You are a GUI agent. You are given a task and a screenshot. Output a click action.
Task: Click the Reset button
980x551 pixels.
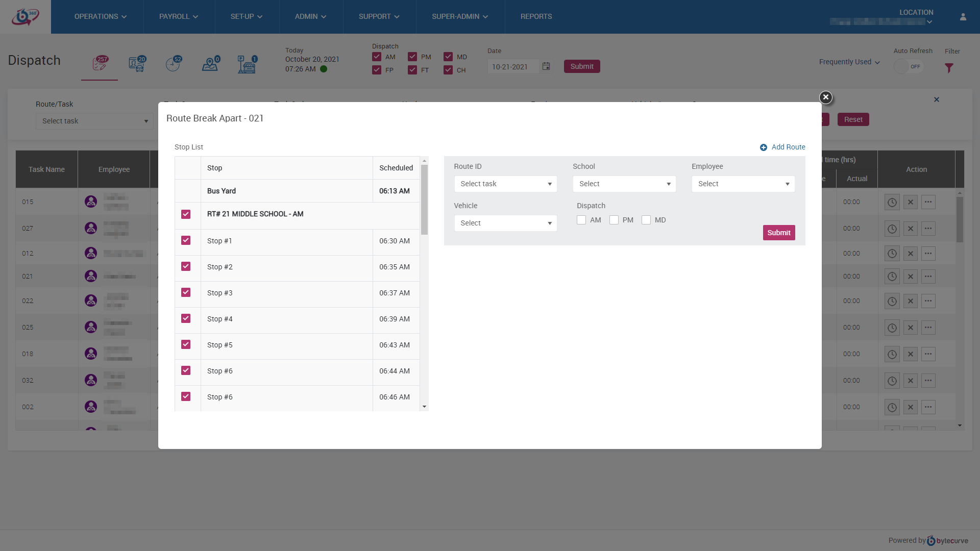(x=853, y=119)
